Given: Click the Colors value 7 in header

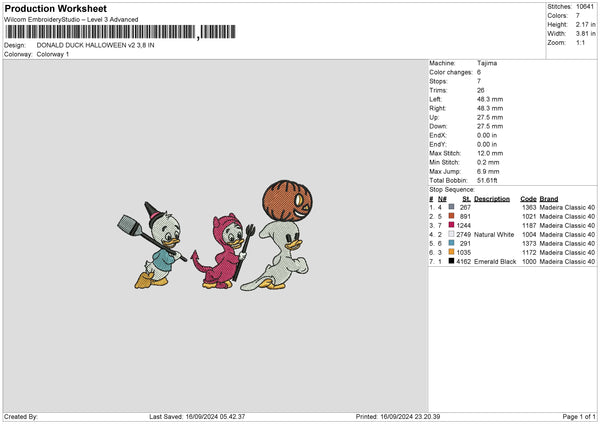Looking at the screenshot, I should point(578,16).
